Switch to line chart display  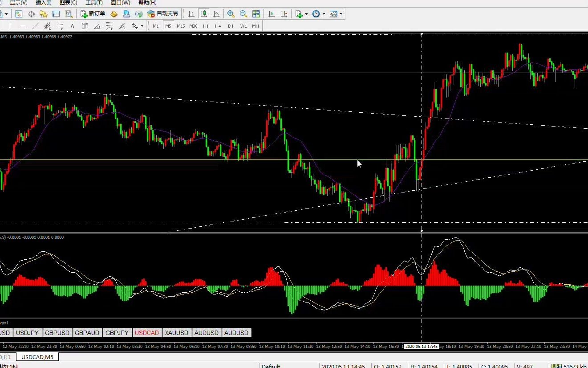point(216,14)
